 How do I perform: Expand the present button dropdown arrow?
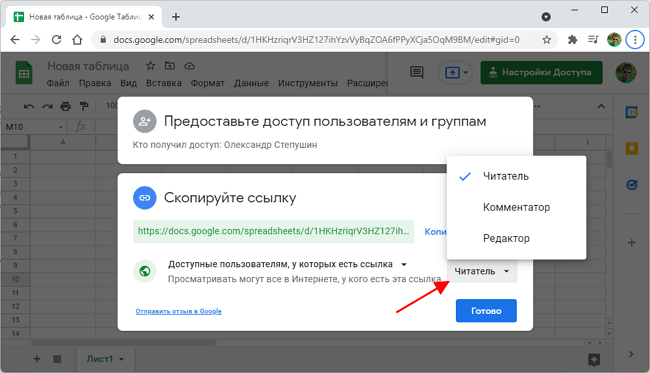pyautogui.click(x=466, y=73)
